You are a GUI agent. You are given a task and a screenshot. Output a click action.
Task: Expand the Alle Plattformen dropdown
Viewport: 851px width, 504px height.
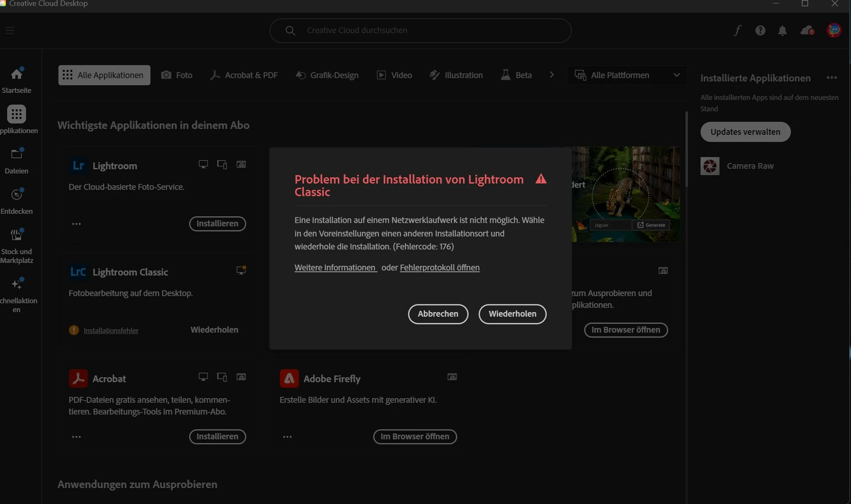(x=627, y=75)
